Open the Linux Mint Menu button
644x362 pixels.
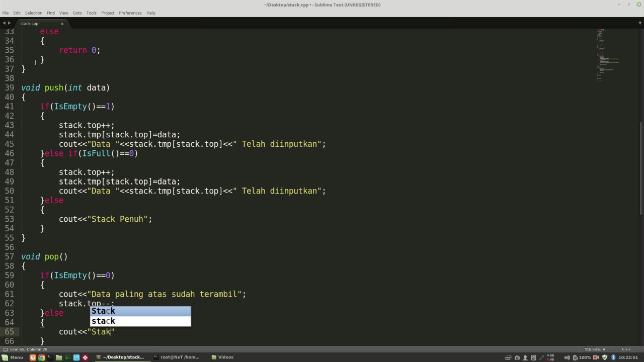click(x=13, y=357)
